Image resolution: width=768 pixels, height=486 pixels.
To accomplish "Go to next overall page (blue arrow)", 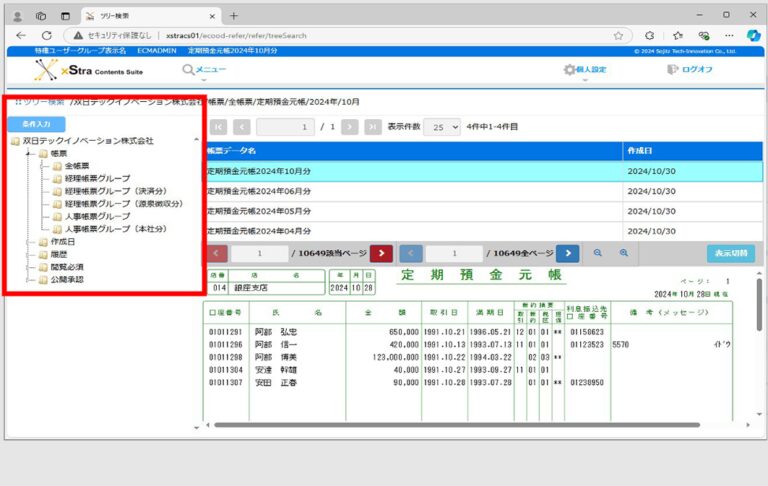I will [567, 253].
